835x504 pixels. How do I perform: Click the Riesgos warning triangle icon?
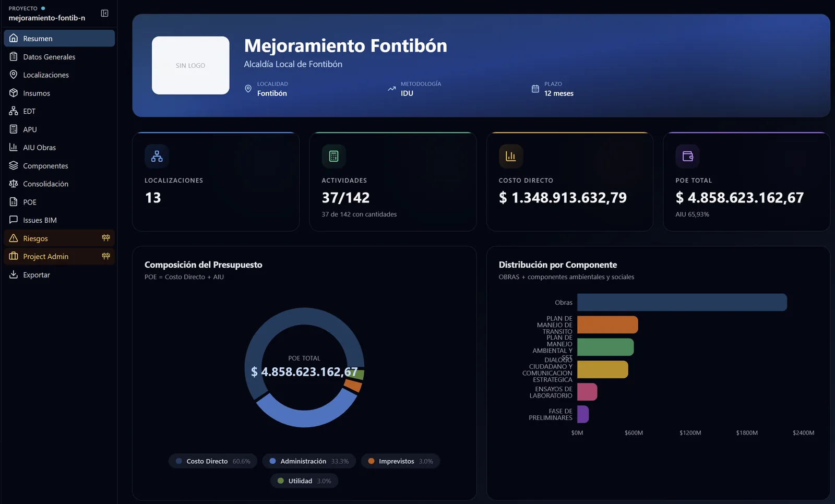point(14,238)
